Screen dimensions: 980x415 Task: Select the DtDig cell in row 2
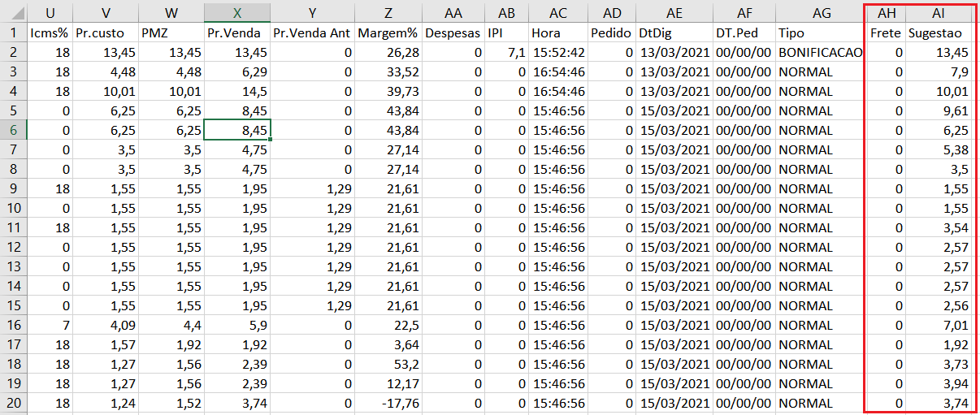click(x=674, y=52)
